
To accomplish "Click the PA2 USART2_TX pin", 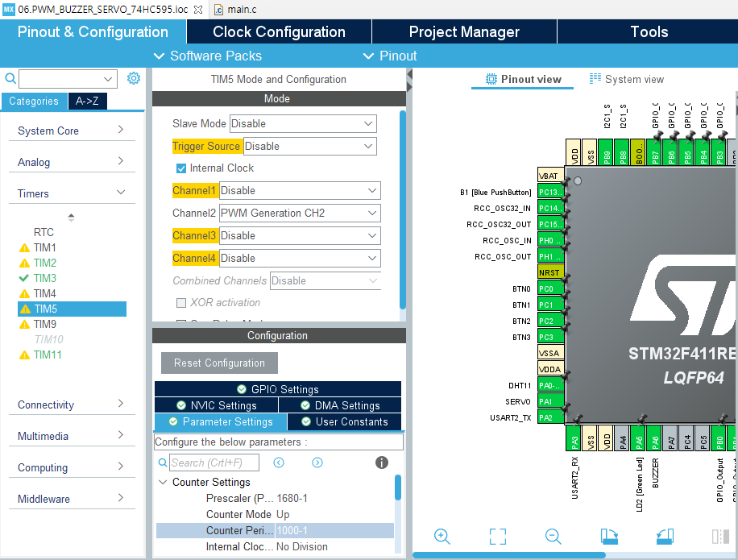I will click(550, 417).
